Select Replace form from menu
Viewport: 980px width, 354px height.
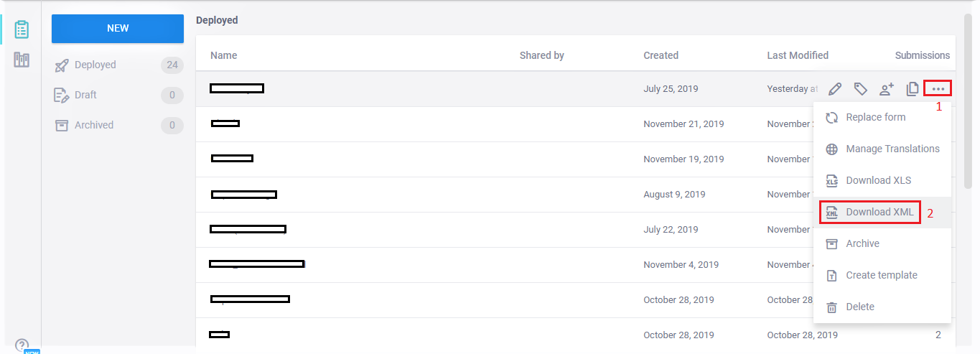pos(875,117)
